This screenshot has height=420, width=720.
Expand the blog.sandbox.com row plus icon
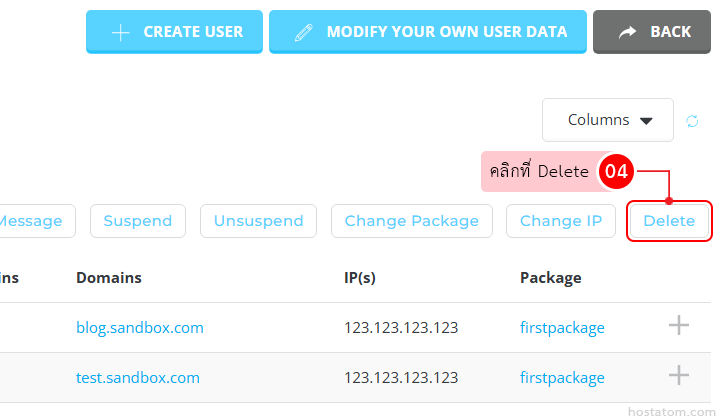(679, 325)
